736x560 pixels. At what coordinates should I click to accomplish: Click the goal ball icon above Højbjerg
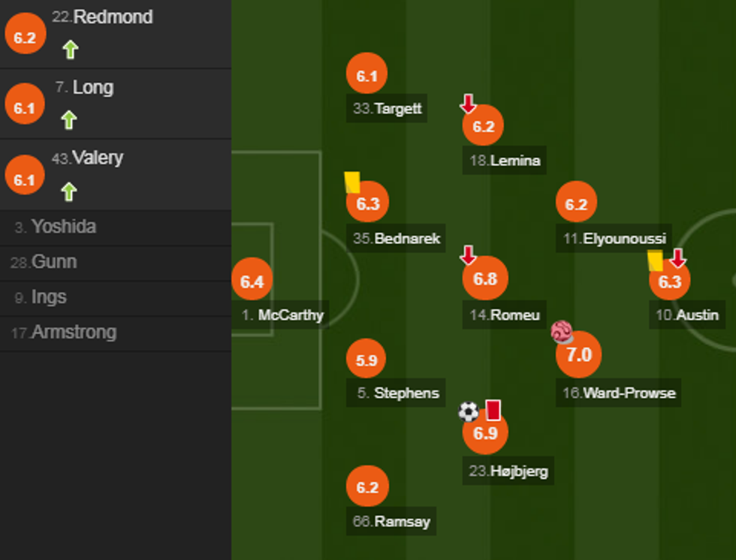tap(468, 411)
